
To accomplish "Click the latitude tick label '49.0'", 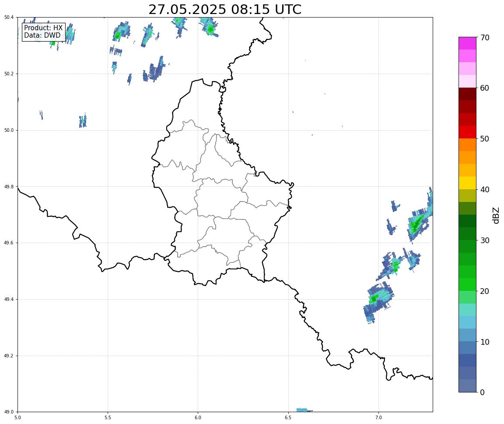I will pyautogui.click(x=9, y=412).
